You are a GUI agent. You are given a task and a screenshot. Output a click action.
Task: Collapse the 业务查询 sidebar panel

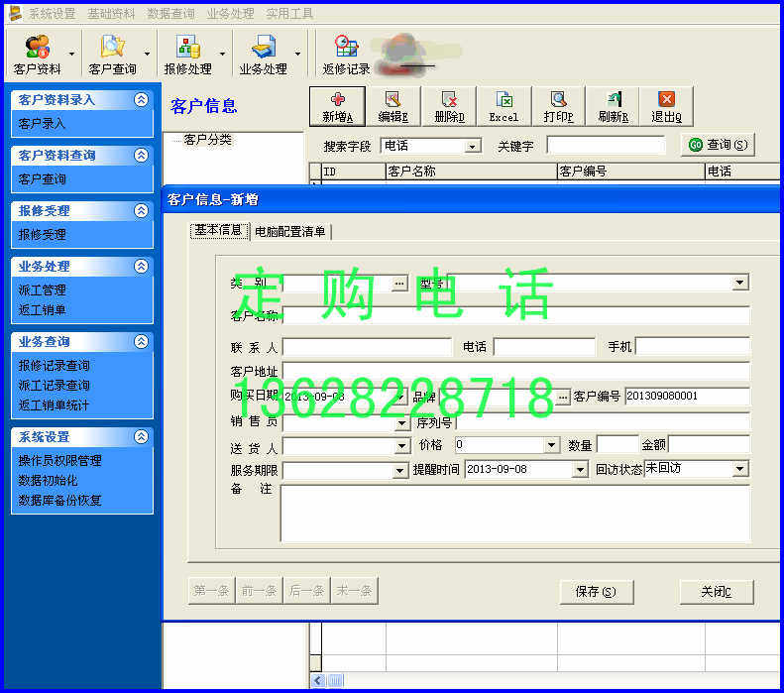coord(141,341)
